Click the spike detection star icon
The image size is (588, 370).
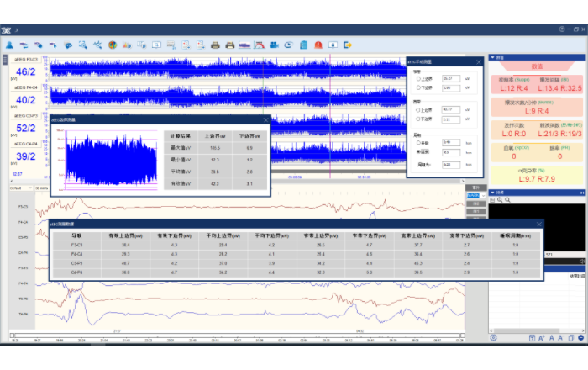tap(97, 45)
